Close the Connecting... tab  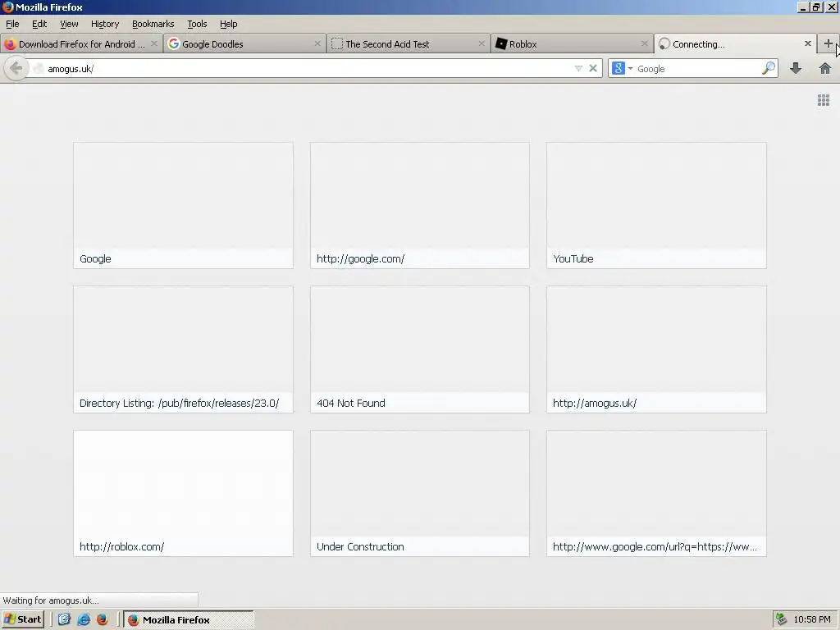[808, 43]
